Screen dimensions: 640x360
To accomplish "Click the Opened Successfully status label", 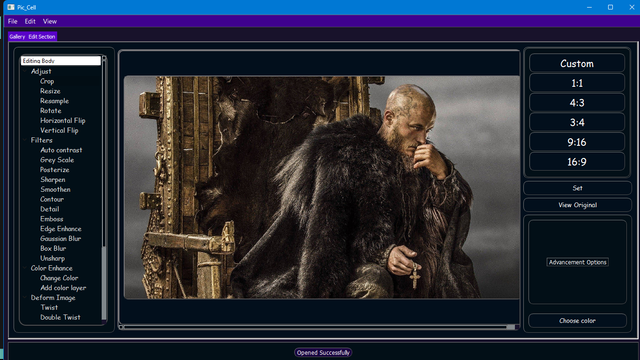I will pos(323,353).
